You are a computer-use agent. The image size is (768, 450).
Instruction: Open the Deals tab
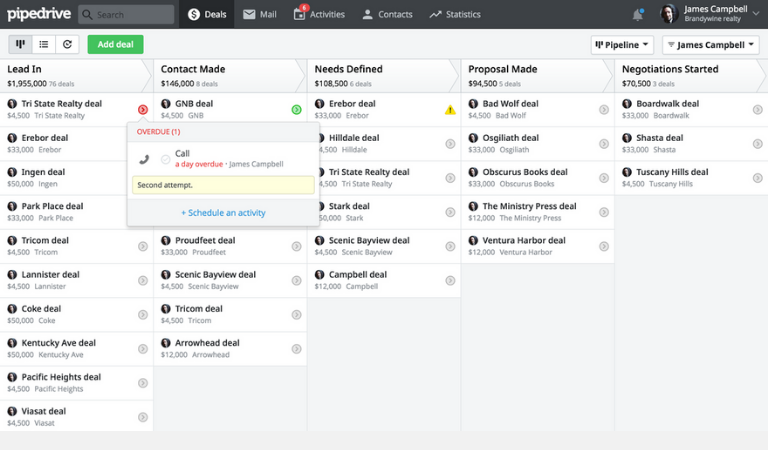tap(207, 15)
